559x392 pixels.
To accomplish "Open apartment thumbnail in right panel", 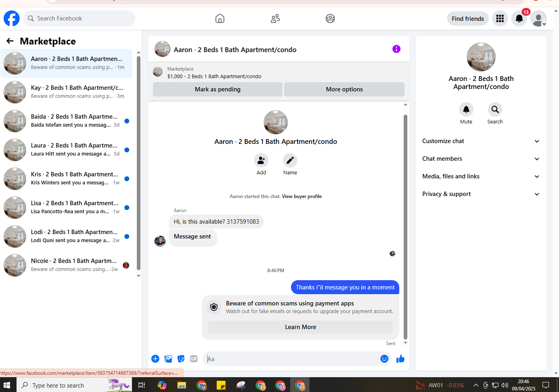I will pos(481,57).
